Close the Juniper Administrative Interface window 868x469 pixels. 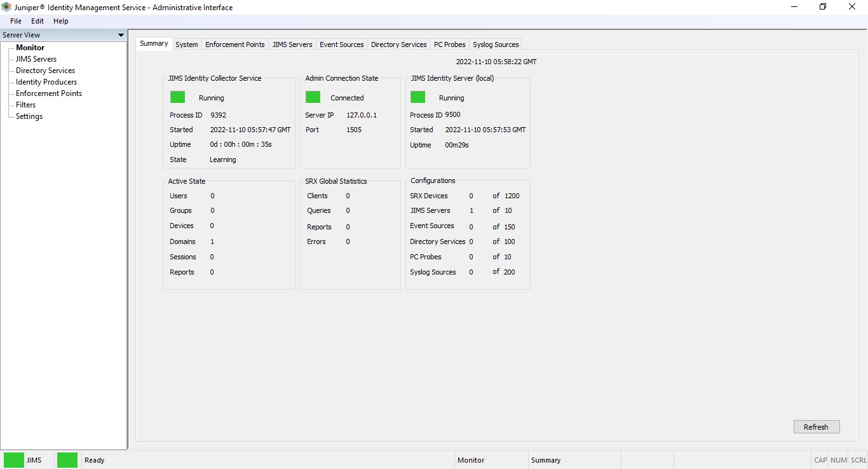(x=852, y=7)
